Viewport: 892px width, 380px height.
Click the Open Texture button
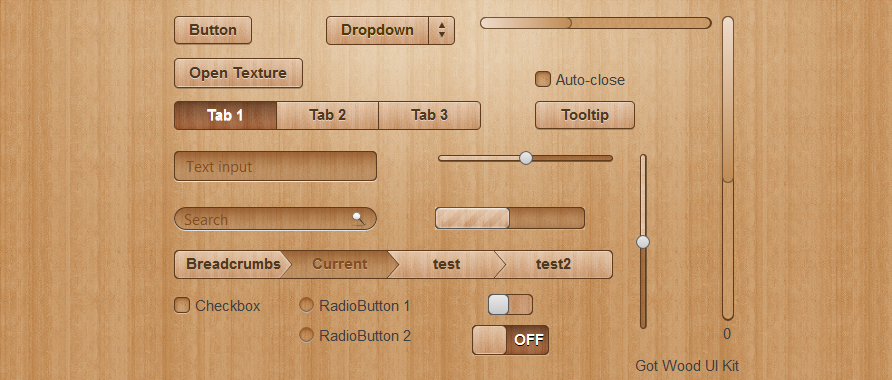238,73
